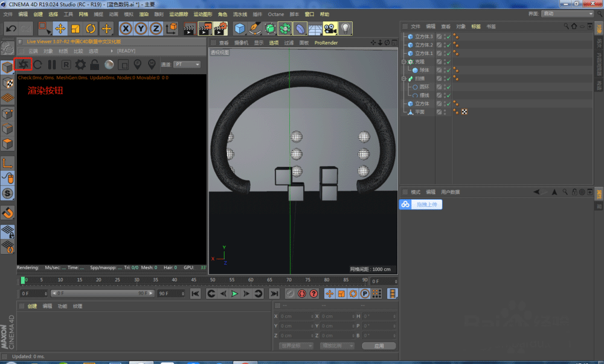
Task: Open the 渲染 menu in menu bar
Action: pyautogui.click(x=144, y=13)
